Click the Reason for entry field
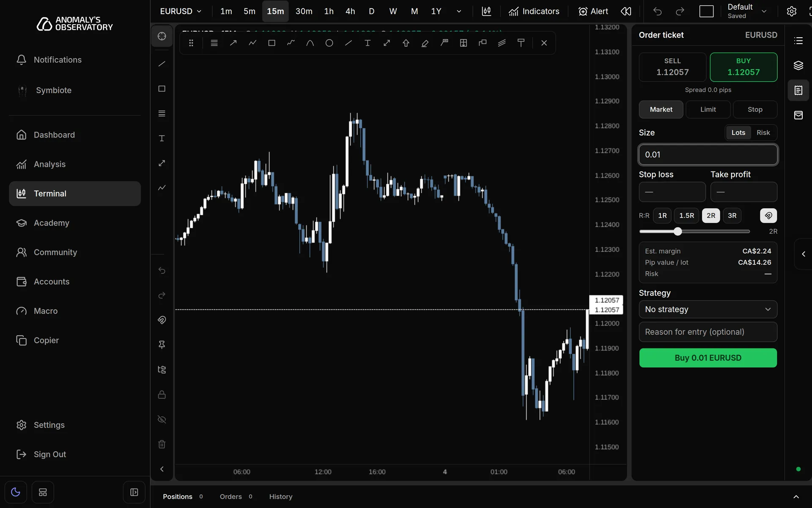The width and height of the screenshot is (812, 508). coord(708,332)
